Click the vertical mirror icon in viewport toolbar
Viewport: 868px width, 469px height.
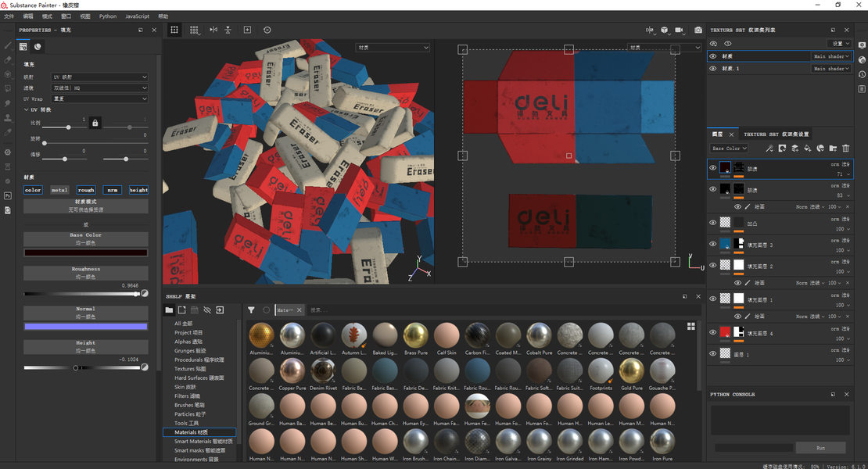(x=228, y=30)
